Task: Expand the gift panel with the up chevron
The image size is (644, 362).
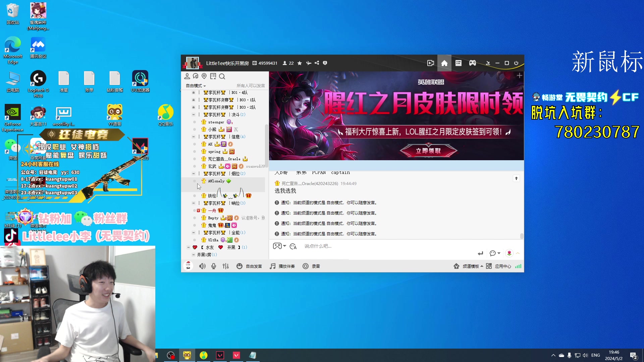Action: [518, 253]
